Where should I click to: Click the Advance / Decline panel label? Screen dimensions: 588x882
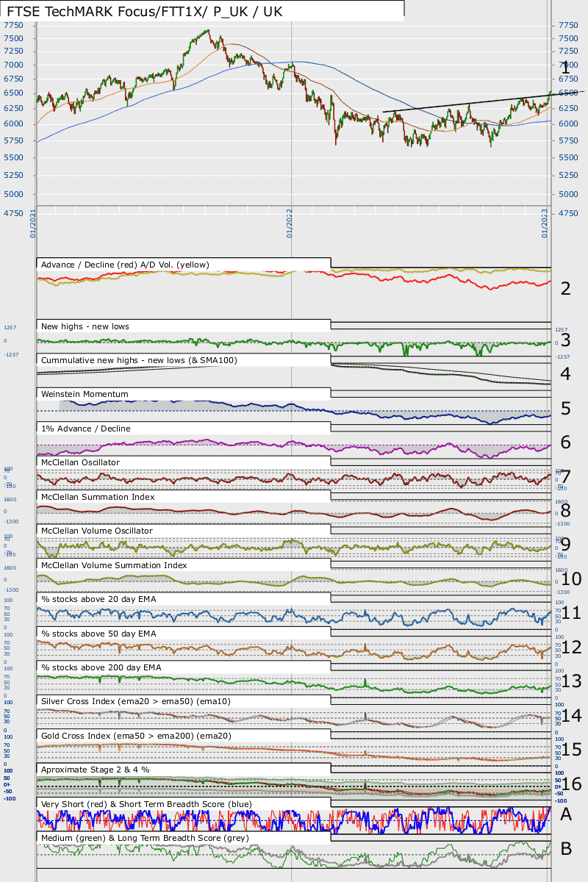click(126, 265)
